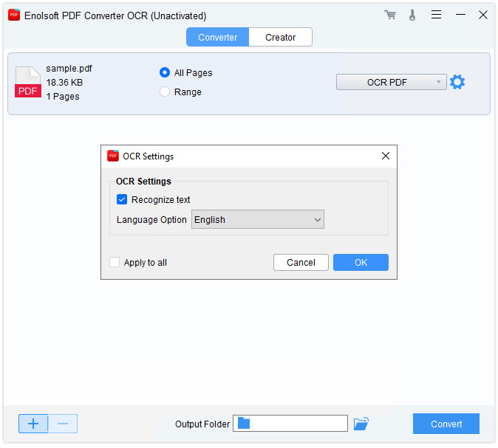Click Cancel in OCR Settings dialog
The height and width of the screenshot is (448, 498).
pos(301,263)
